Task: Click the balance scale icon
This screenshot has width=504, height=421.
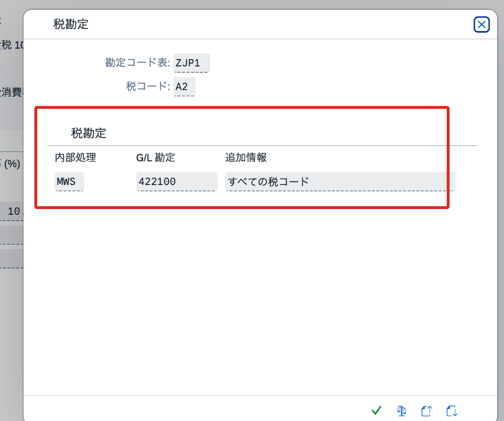Action: coord(401,410)
